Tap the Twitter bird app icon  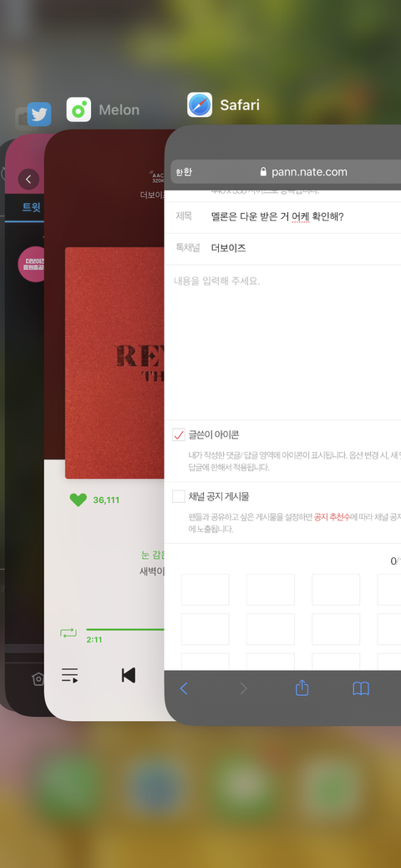[38, 114]
